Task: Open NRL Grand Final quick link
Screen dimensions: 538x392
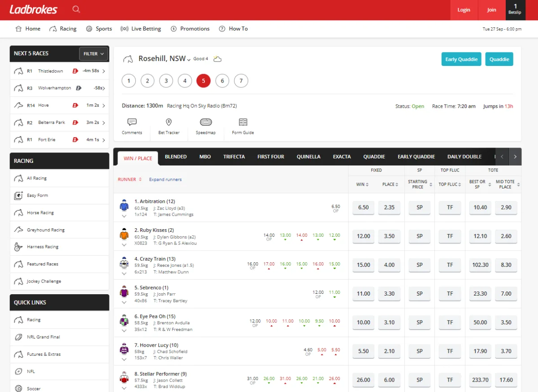Action: pos(60,337)
